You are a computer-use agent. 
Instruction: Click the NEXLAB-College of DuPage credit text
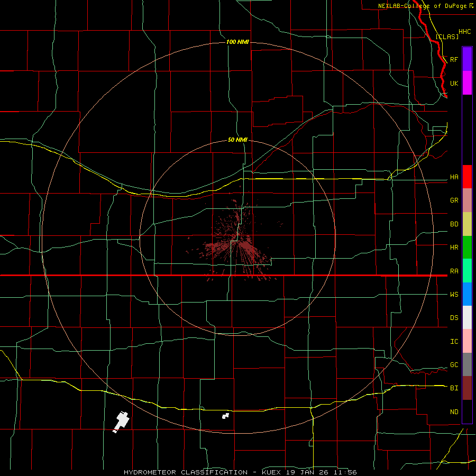point(422,6)
